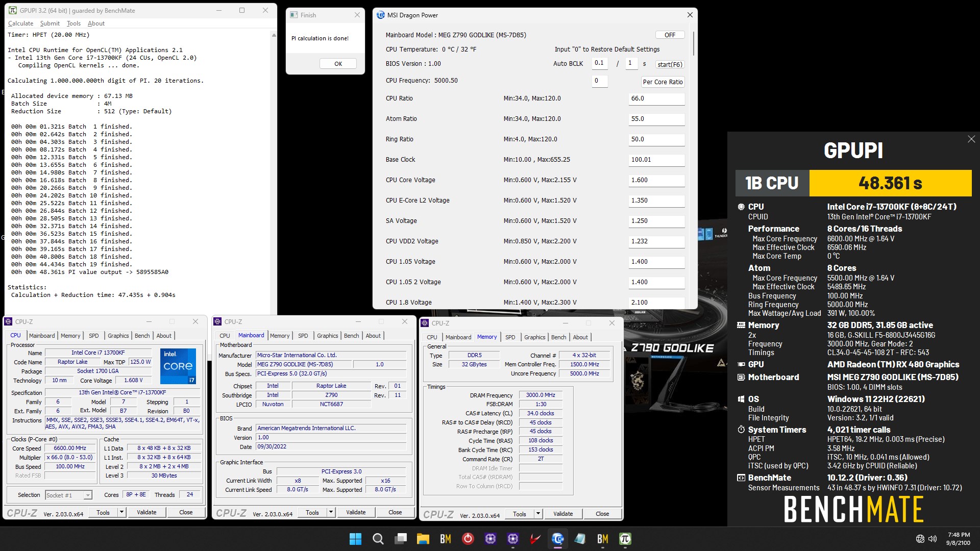Expand Tools arrow in CPU-Z CPU window
This screenshot has width=980, height=551.
click(121, 512)
